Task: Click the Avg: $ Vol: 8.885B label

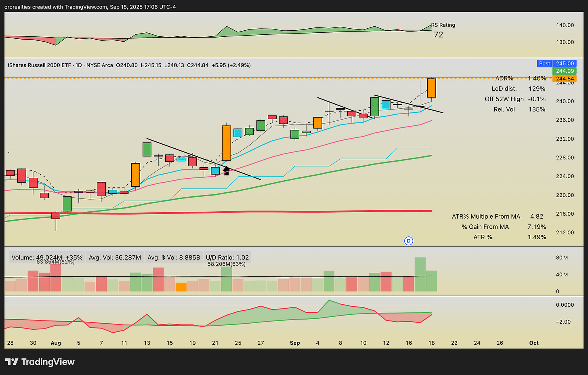Action: (174, 257)
